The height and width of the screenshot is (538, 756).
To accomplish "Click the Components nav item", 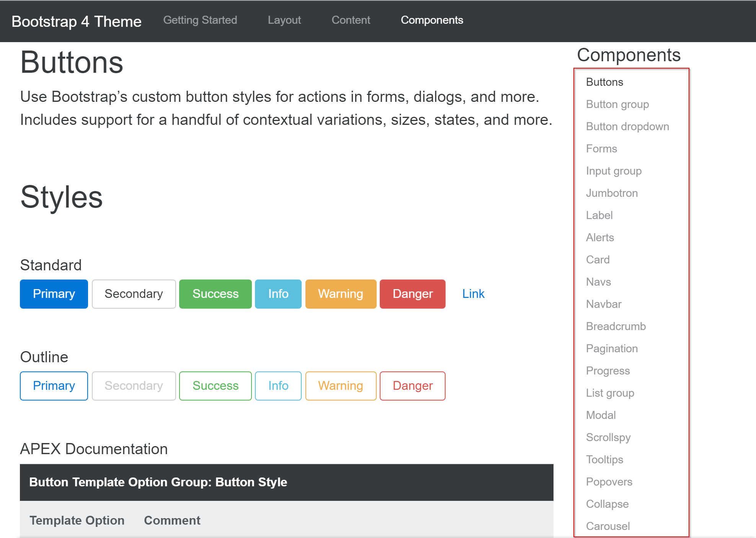I will 432,20.
